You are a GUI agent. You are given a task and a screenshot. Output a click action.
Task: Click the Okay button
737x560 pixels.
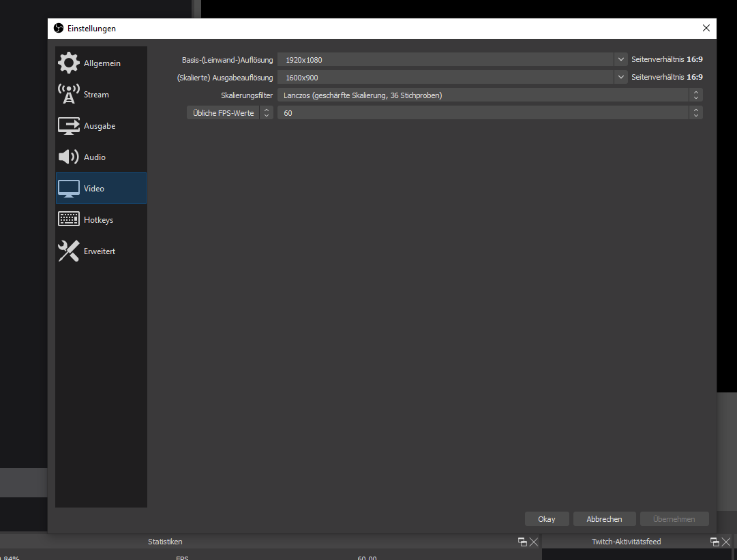(x=547, y=519)
